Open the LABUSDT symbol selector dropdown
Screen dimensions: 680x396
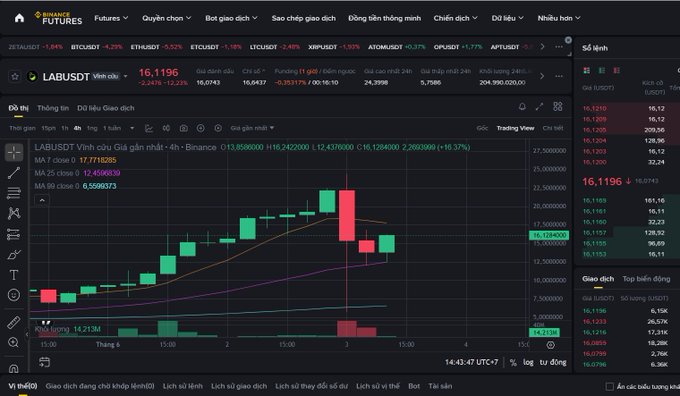pos(125,76)
